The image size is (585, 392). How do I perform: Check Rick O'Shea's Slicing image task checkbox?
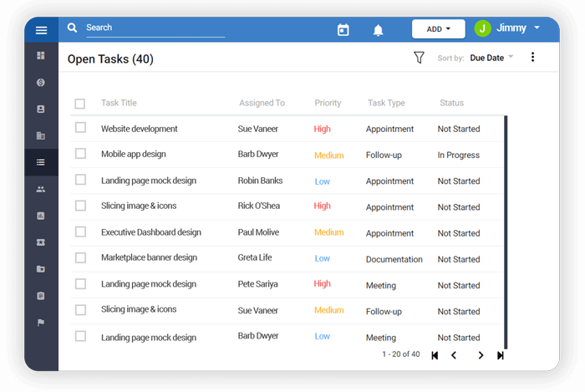tap(80, 206)
